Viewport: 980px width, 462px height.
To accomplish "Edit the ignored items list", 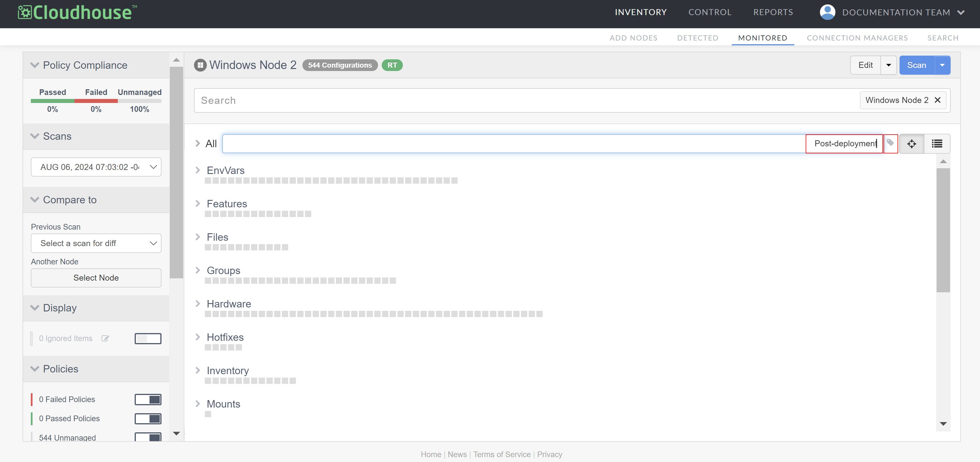I will pyautogui.click(x=105, y=339).
